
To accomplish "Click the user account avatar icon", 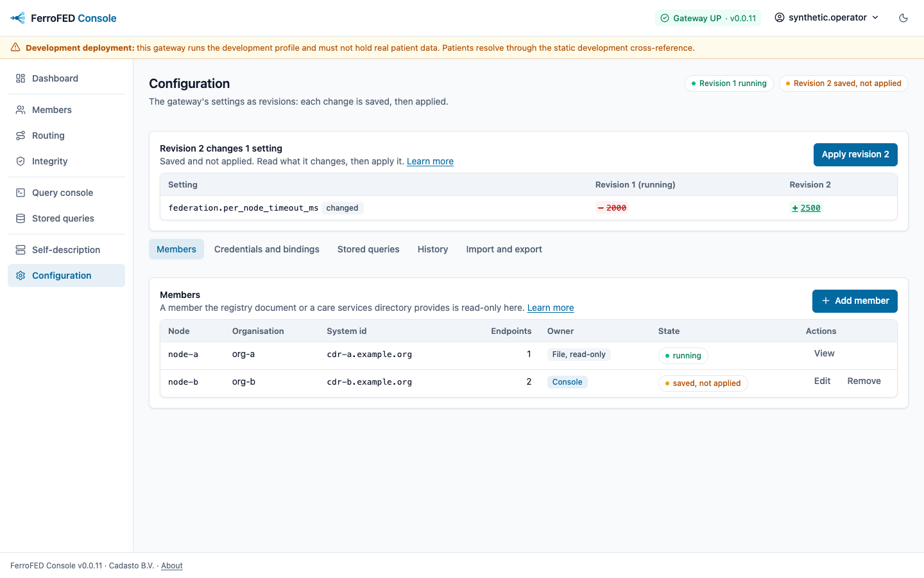I will tap(780, 17).
